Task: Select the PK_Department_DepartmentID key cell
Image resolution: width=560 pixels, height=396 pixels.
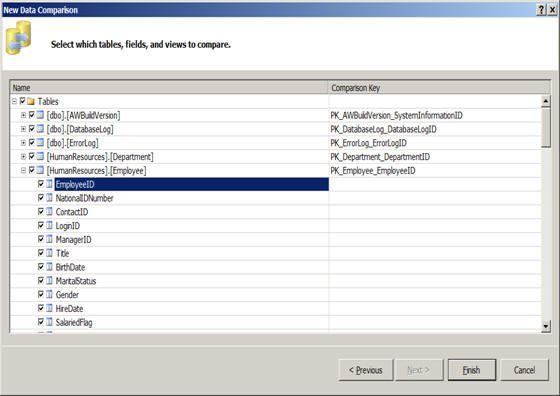Action: 435,157
